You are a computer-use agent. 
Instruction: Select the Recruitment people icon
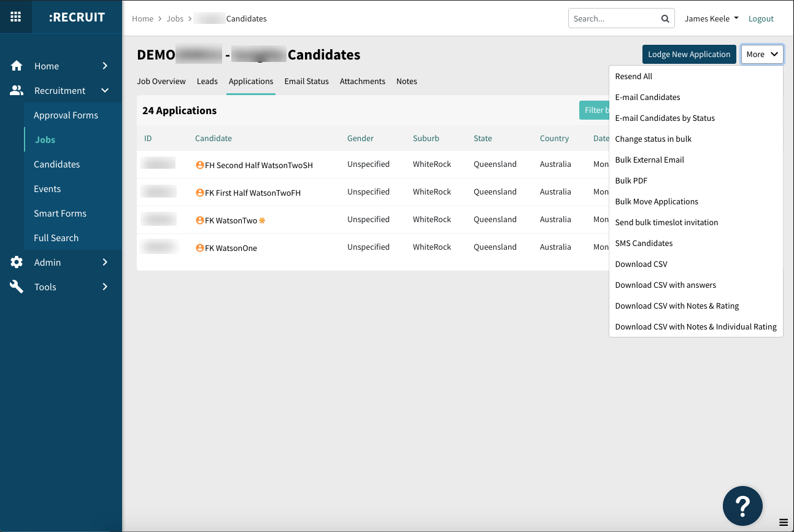pyautogui.click(x=17, y=90)
